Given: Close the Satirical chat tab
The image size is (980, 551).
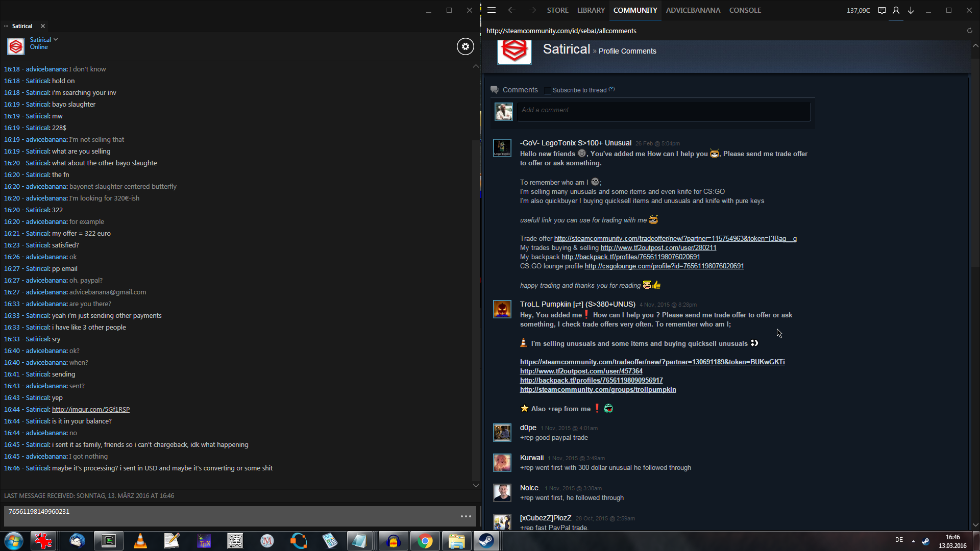Looking at the screenshot, I should [43, 26].
